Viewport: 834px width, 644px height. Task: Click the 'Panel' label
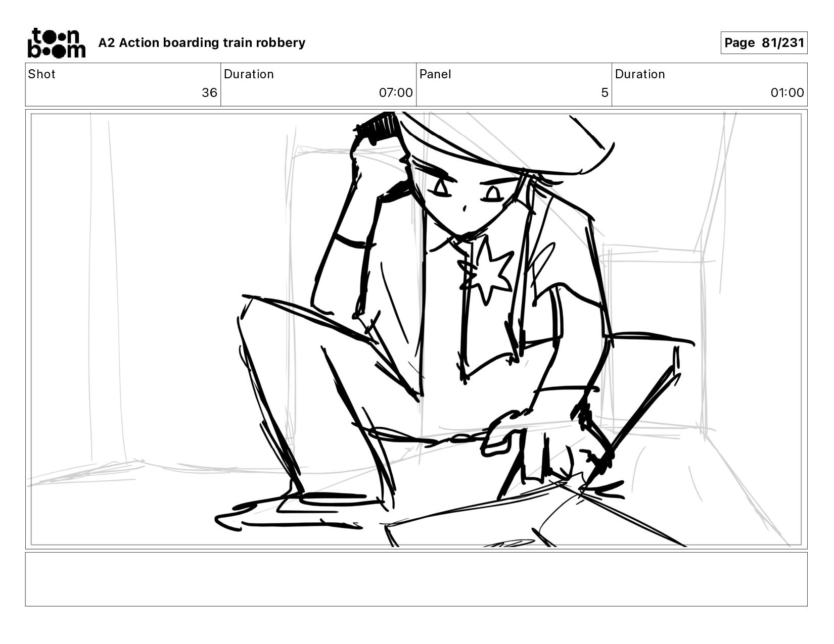click(435, 74)
